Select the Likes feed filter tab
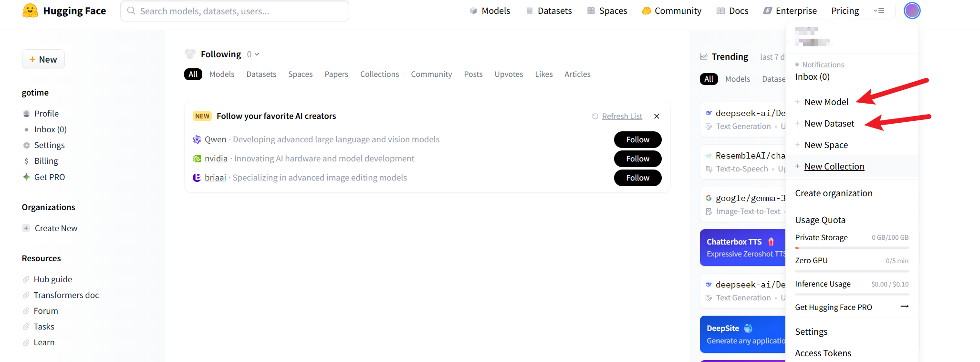This screenshot has height=362, width=980. tap(544, 74)
